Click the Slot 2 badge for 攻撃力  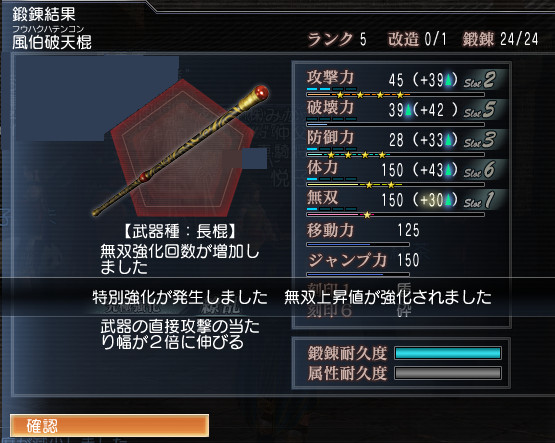480,80
